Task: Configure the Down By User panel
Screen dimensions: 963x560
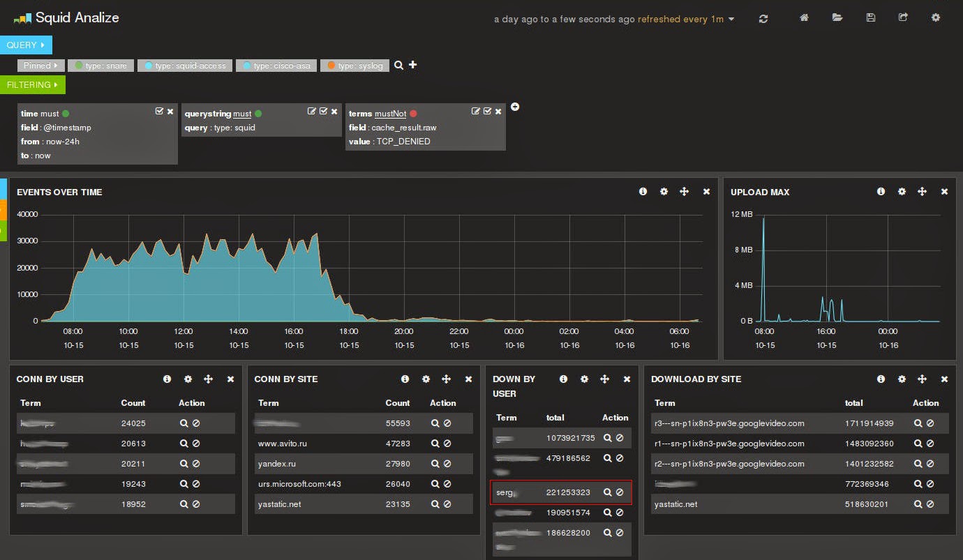Action: 584,379
